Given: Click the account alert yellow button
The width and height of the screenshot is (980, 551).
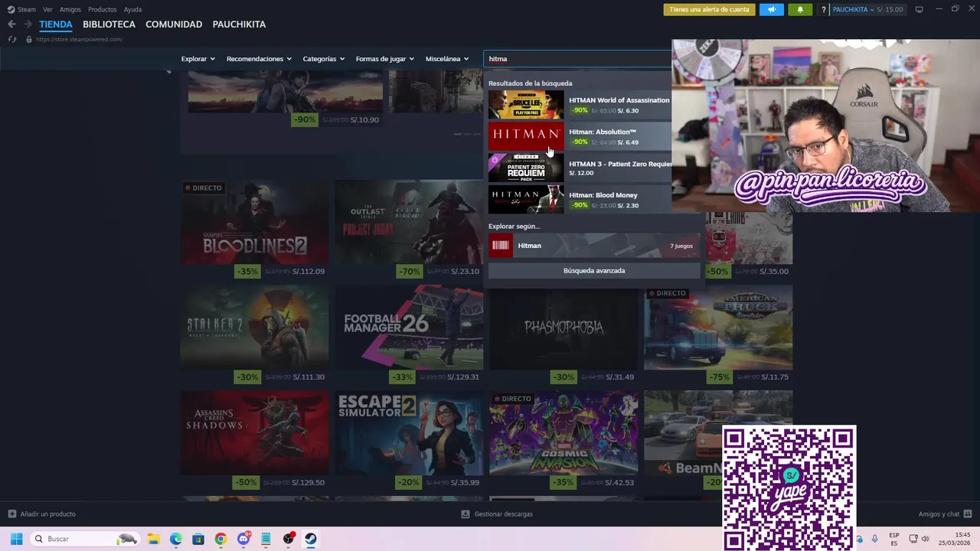Looking at the screenshot, I should pos(709,9).
